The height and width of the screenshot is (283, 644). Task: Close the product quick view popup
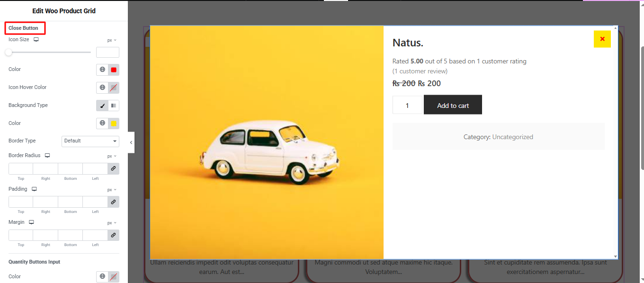[x=602, y=39]
